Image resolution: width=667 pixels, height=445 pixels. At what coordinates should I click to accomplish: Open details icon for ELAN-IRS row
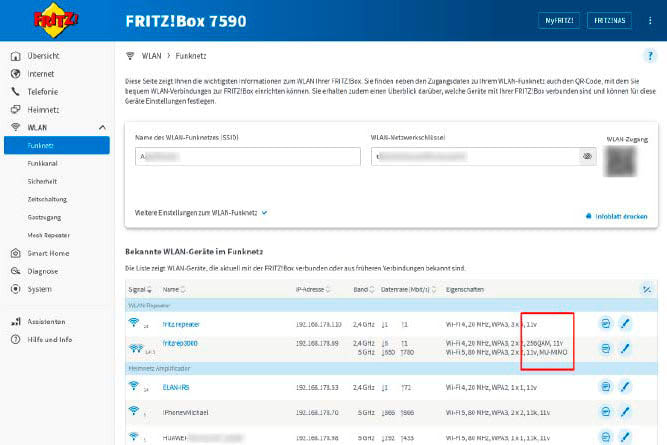(x=606, y=386)
